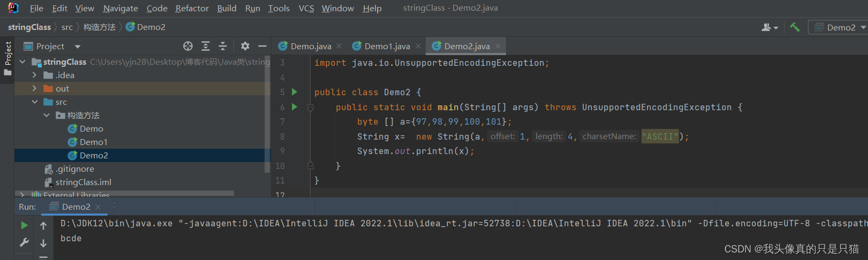Click run gutter icon beside main method
Image resolution: width=868 pixels, height=260 pixels.
[294, 107]
